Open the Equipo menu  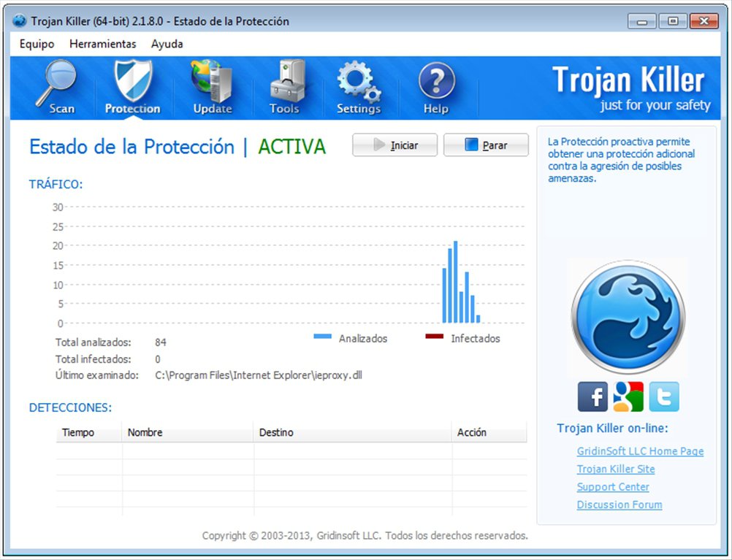coord(37,44)
